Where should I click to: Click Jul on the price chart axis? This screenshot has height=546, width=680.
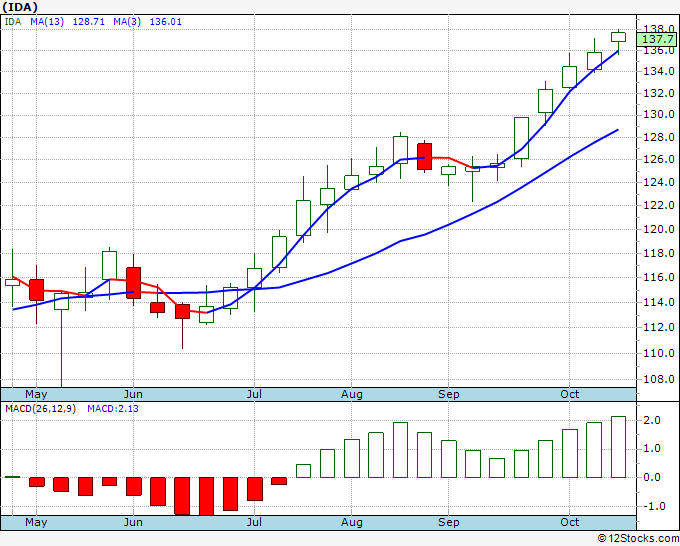tap(254, 395)
